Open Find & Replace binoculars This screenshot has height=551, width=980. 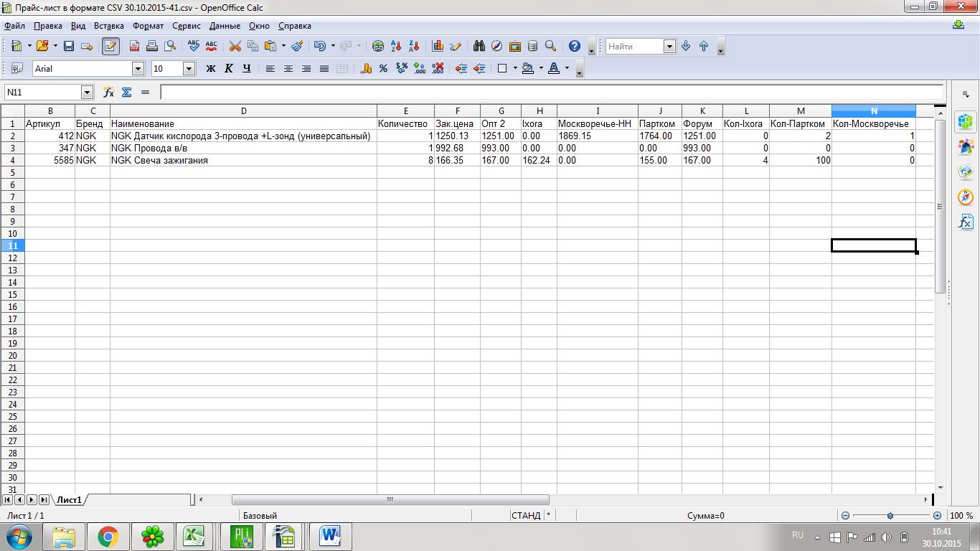[479, 46]
